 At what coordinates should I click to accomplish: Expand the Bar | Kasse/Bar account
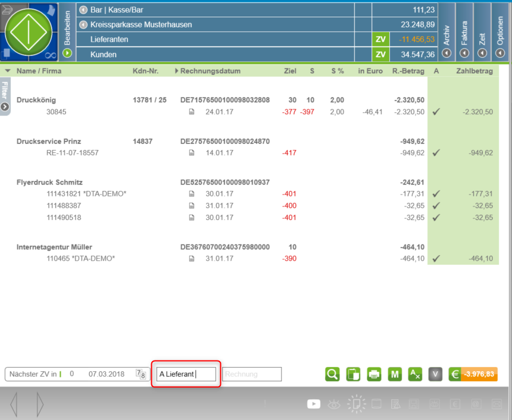tap(83, 10)
